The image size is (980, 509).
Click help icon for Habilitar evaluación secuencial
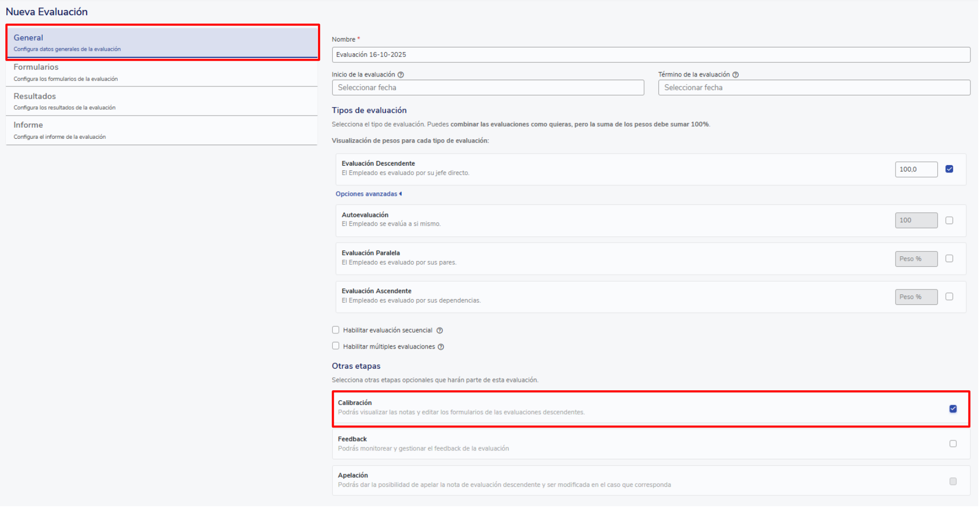click(x=440, y=331)
